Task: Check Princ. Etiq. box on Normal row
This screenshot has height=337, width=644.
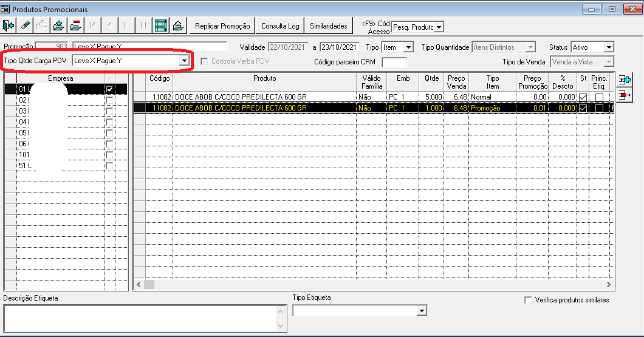Action: (x=599, y=97)
